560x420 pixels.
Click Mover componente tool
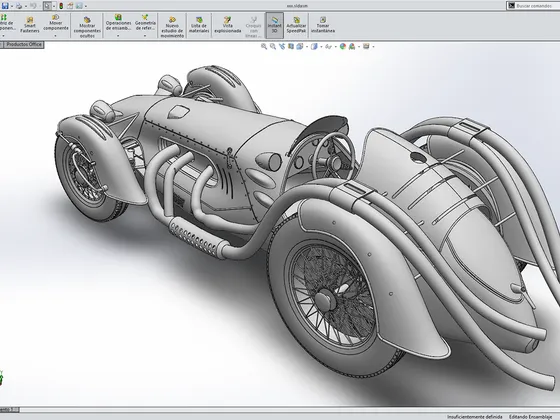pyautogui.click(x=56, y=22)
